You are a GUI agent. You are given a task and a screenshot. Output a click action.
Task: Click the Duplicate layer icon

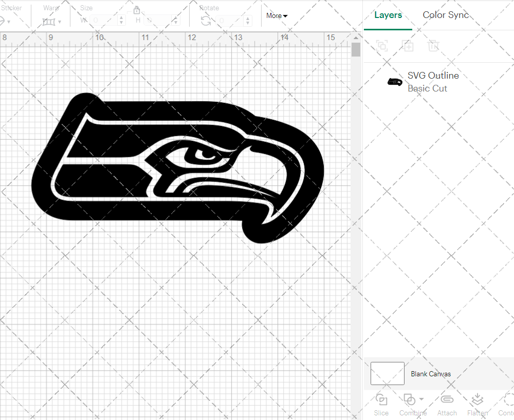coord(408,46)
